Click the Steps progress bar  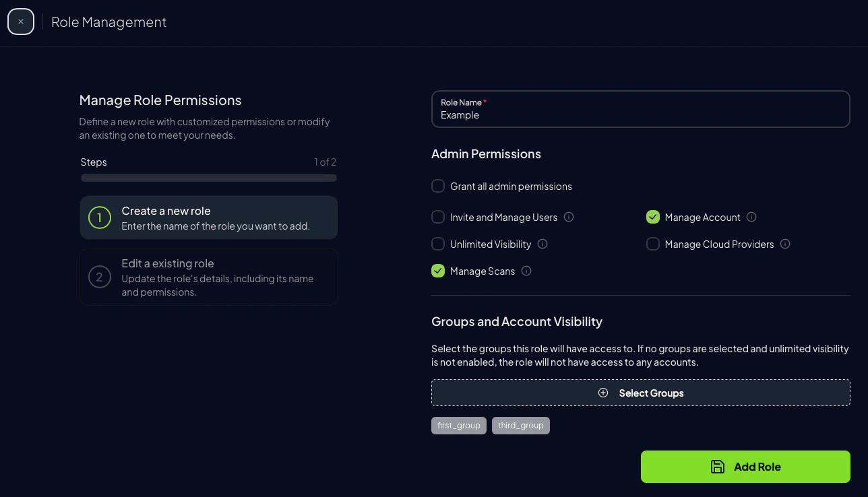pos(208,177)
